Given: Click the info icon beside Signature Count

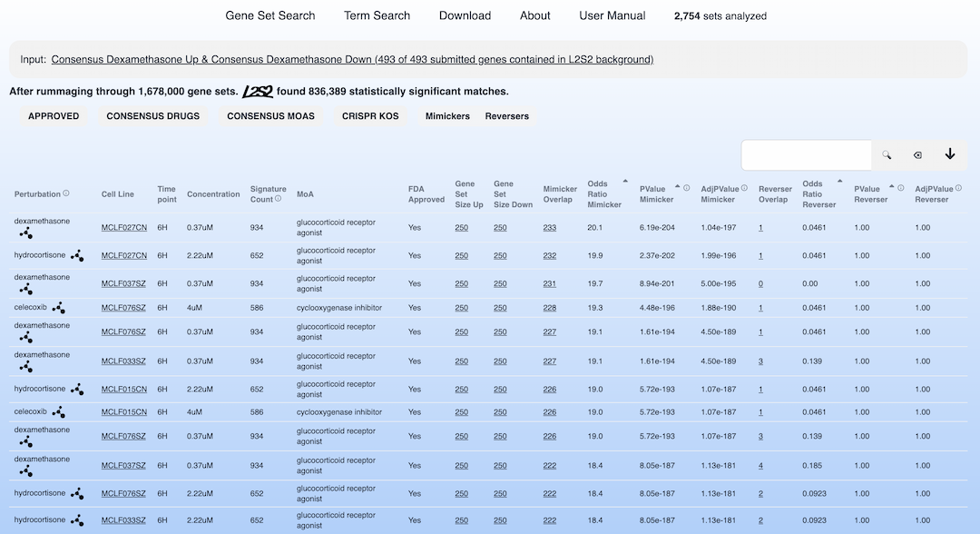Looking at the screenshot, I should [x=278, y=199].
